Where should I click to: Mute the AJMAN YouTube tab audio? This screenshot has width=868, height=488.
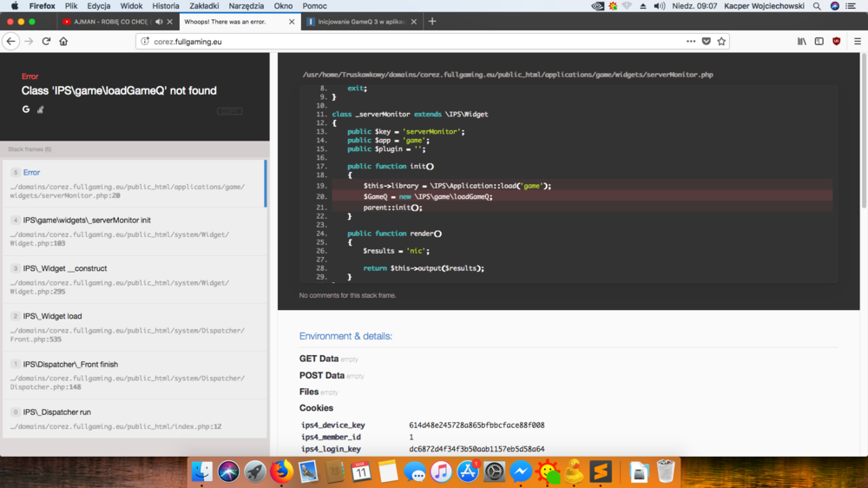point(159,22)
